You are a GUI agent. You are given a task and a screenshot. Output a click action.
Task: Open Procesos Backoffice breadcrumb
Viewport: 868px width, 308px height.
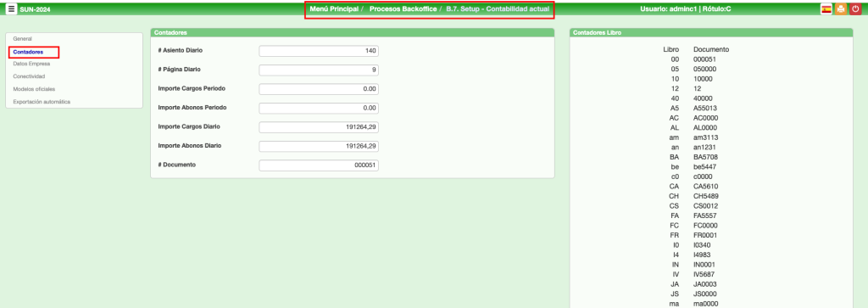click(403, 9)
